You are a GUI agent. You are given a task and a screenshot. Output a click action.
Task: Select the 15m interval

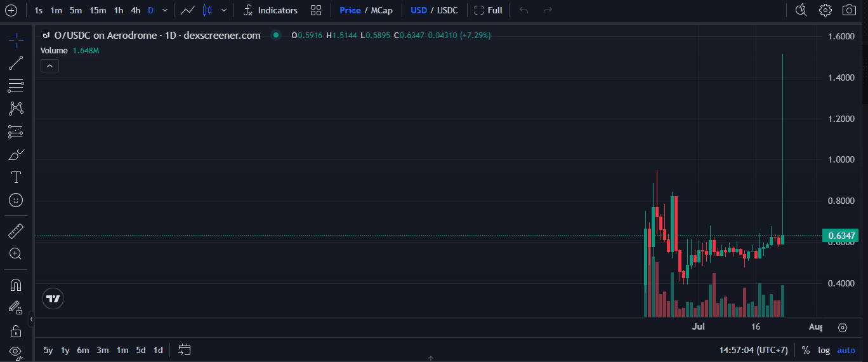pyautogui.click(x=98, y=10)
